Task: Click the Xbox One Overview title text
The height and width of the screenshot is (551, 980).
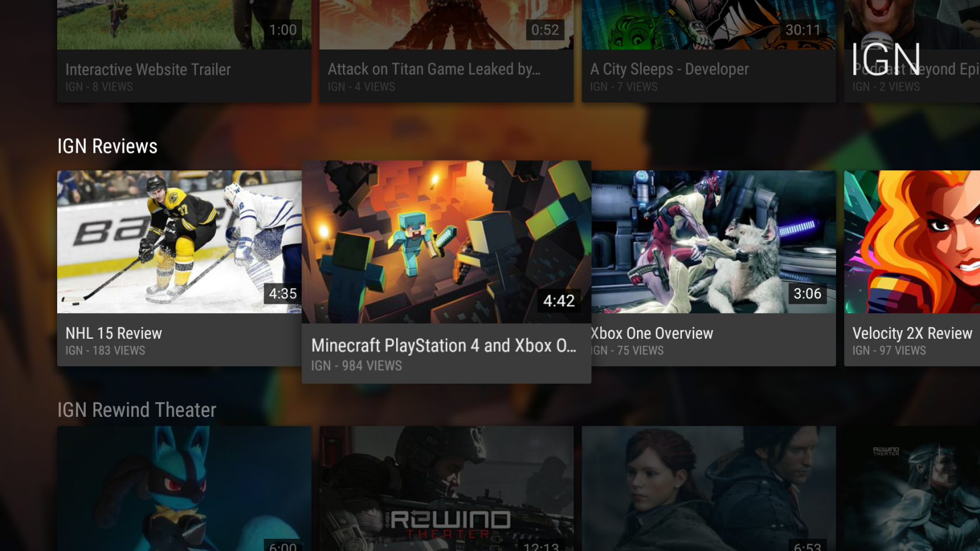Action: [652, 334]
